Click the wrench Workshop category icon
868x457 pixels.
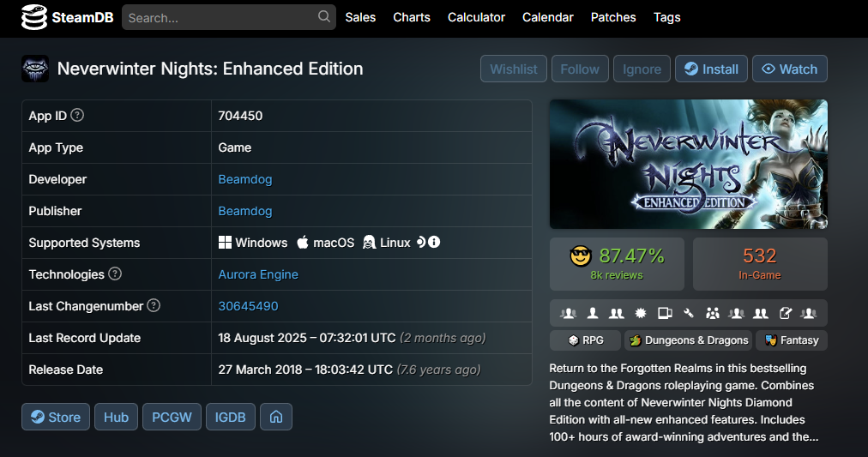[x=689, y=313]
